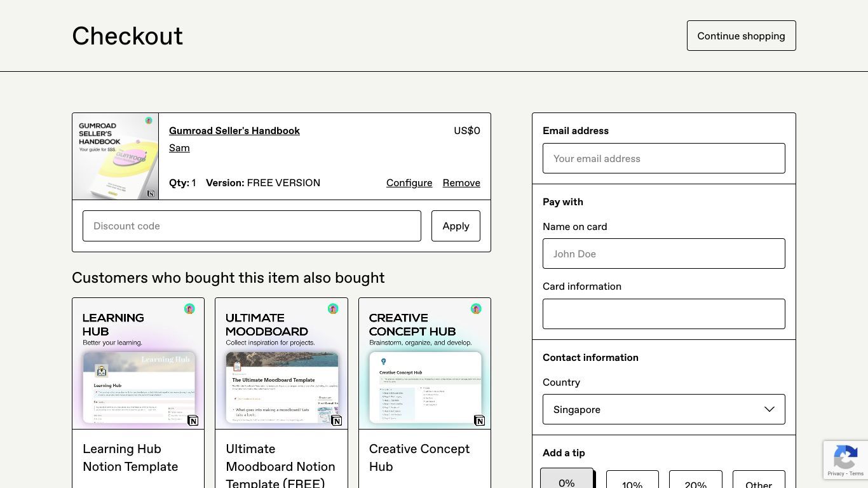Click the seller avatar on handbook cover
Viewport: 868px width, 488px height.
[149, 120]
